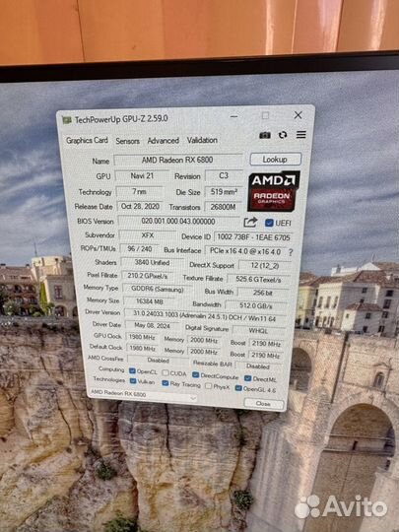Click the Transistors value 26800M

223,207
